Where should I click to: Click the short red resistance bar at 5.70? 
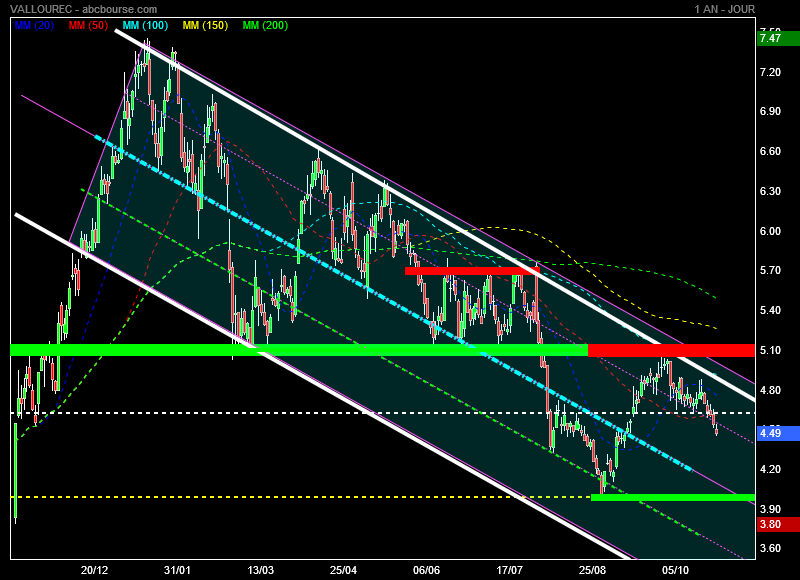point(472,271)
